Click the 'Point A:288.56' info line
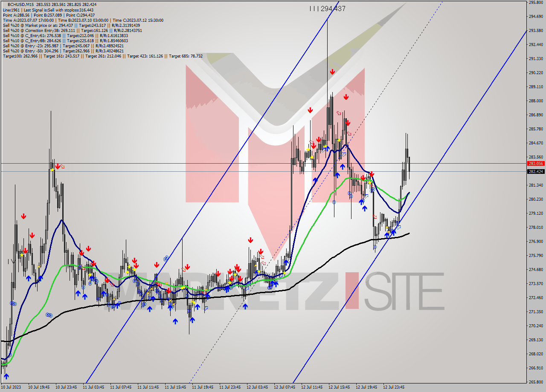 click(x=48, y=15)
